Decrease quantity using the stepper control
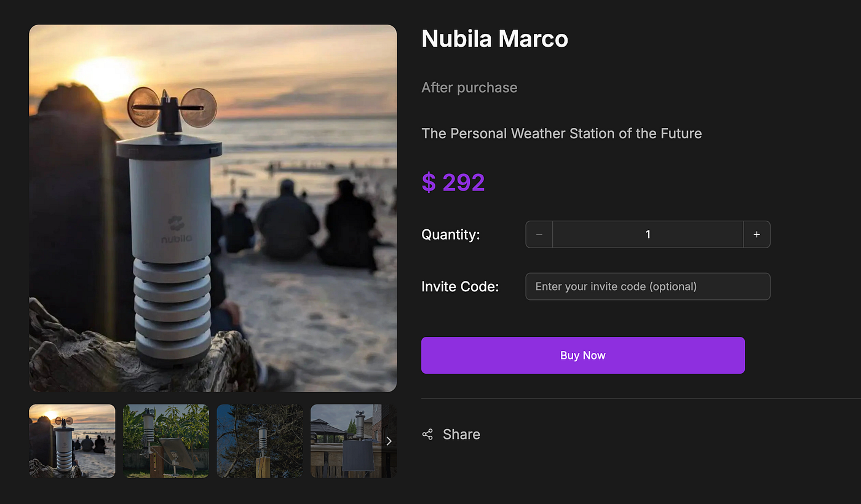This screenshot has width=861, height=504. coord(539,234)
